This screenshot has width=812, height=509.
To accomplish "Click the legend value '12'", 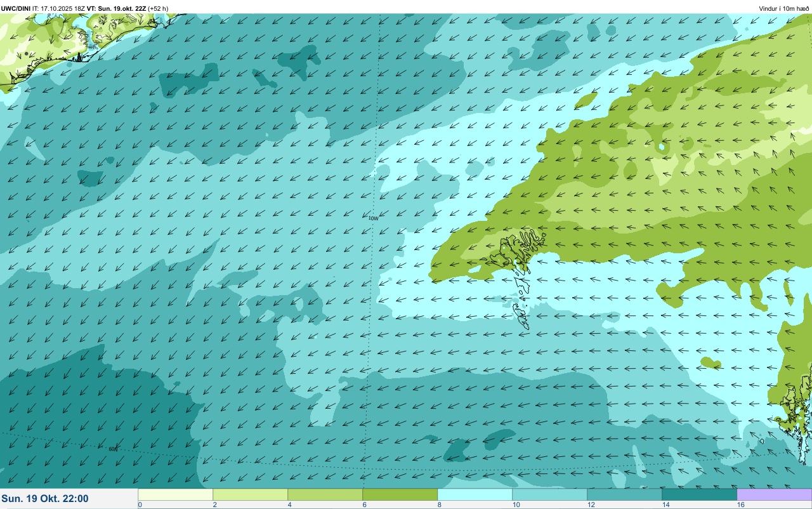I will [x=591, y=505].
